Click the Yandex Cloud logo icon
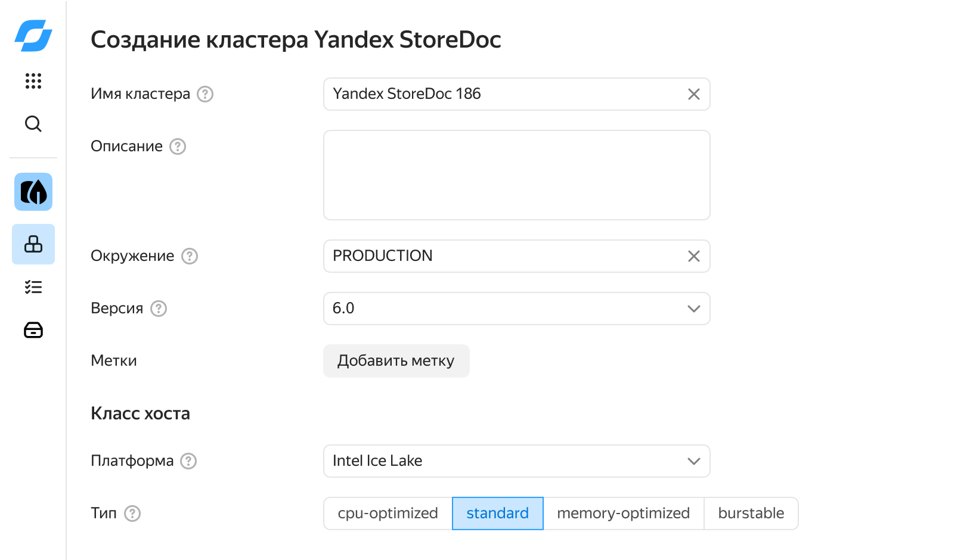The image size is (973, 560). point(33,36)
